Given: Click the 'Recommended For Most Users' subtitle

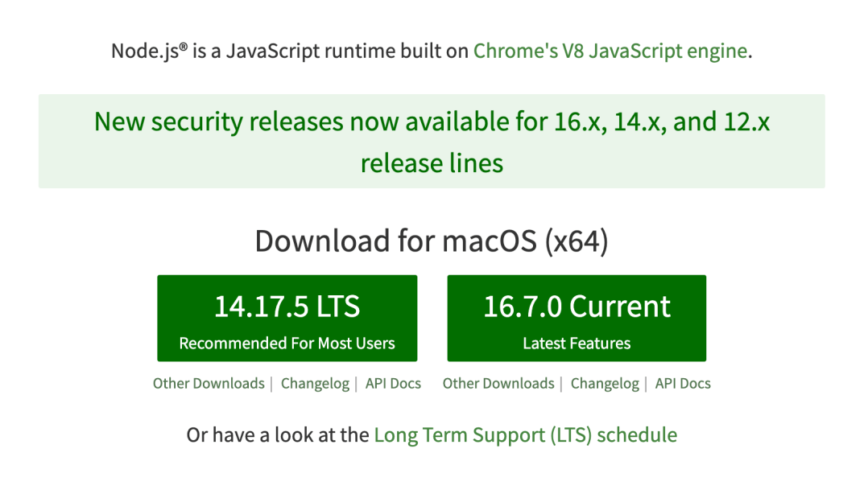Looking at the screenshot, I should pyautogui.click(x=287, y=344).
